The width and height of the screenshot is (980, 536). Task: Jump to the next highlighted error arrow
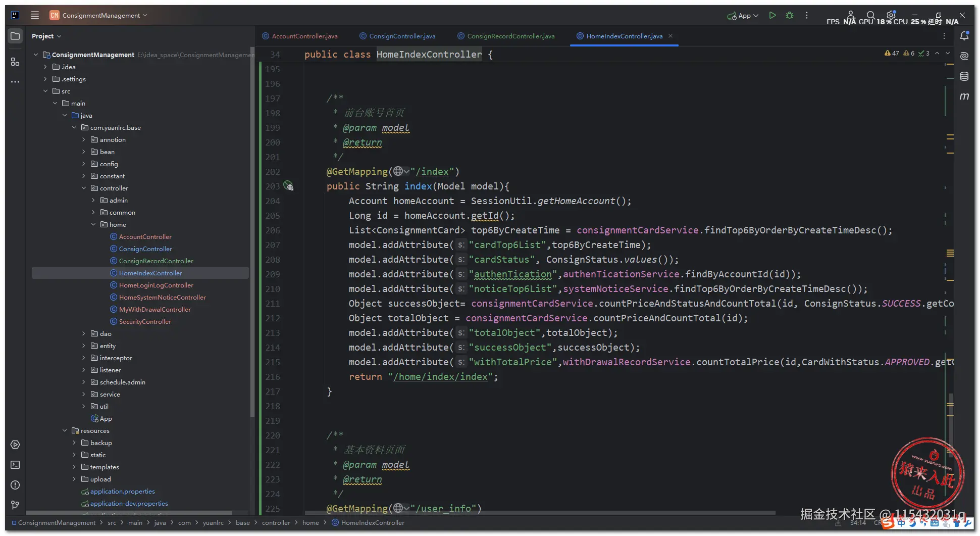pos(948,53)
